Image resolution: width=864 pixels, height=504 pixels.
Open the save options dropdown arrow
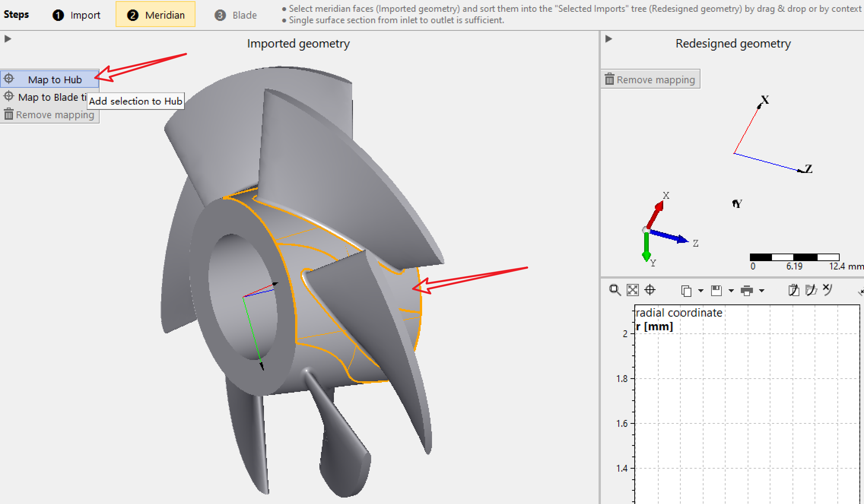[731, 291]
